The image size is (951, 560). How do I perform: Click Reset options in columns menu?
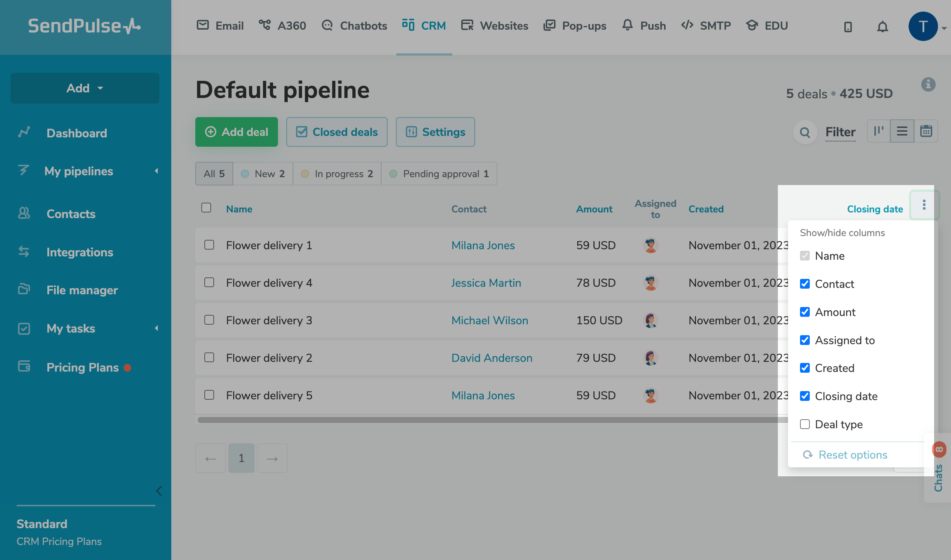pos(845,455)
